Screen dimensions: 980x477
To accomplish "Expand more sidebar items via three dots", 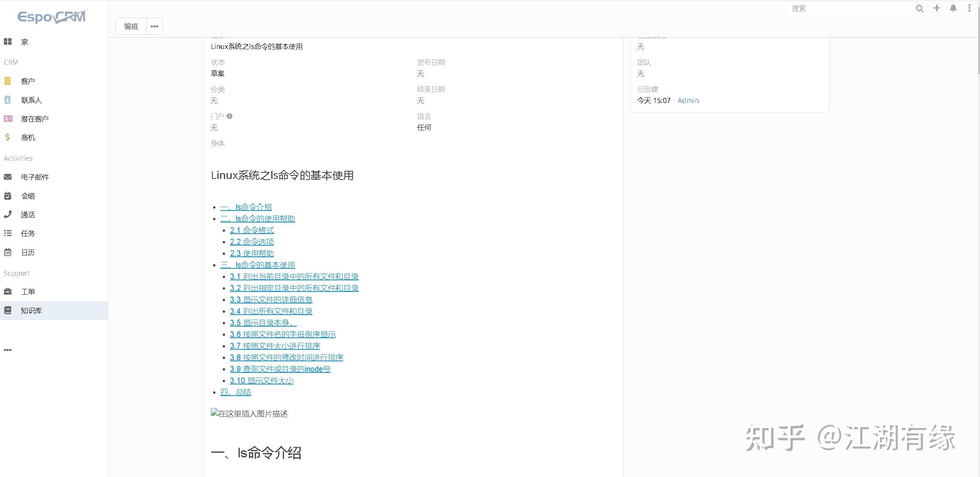I will tap(8, 350).
